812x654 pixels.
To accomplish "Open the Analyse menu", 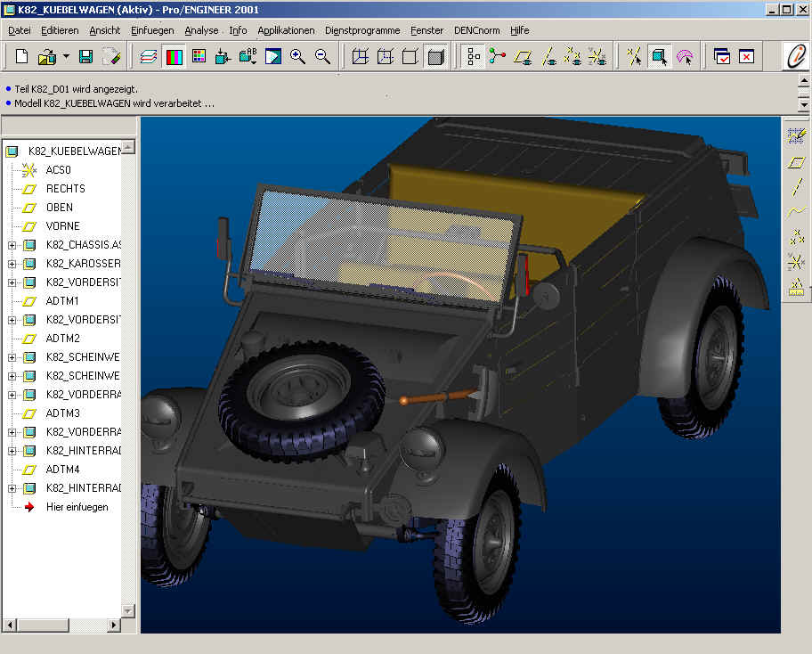I will click(x=201, y=30).
